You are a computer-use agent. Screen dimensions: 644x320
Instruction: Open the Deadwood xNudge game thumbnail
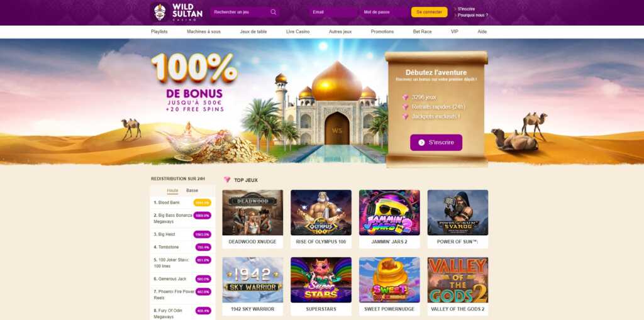click(x=253, y=212)
